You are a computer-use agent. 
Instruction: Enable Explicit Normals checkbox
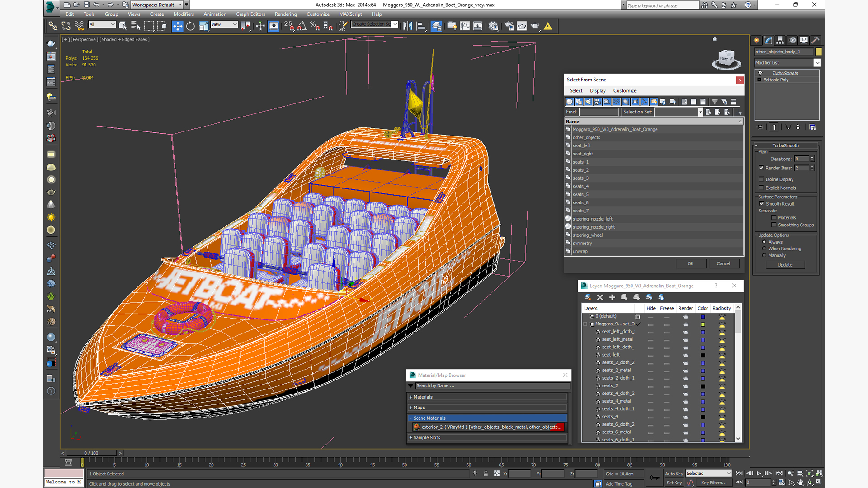point(761,188)
